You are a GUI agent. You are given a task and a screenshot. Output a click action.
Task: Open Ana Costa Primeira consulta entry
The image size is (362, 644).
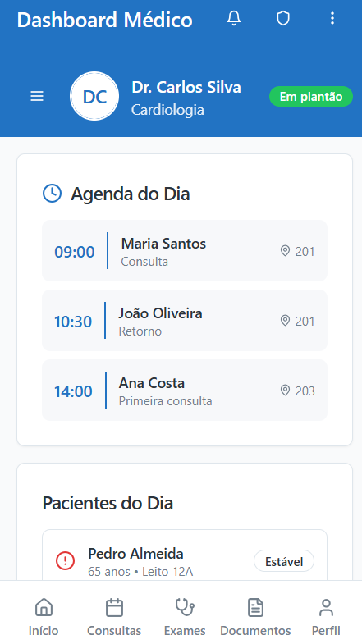[185, 391]
